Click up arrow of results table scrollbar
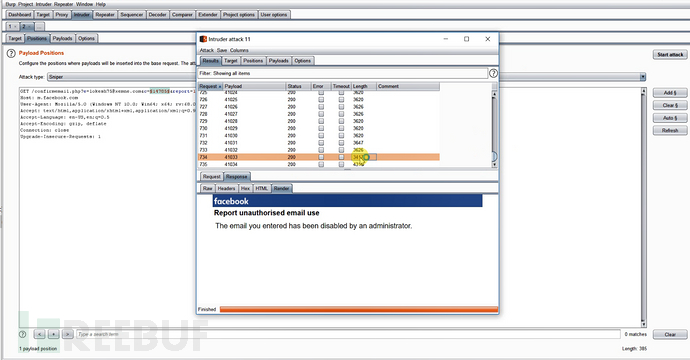Viewport: 690px width, 360px height. 494,94
